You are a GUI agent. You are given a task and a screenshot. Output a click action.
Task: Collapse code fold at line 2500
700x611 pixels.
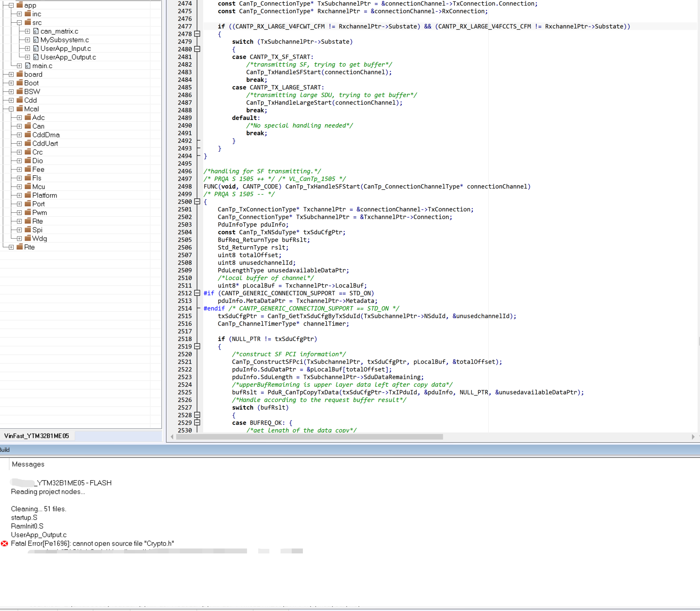(x=197, y=202)
